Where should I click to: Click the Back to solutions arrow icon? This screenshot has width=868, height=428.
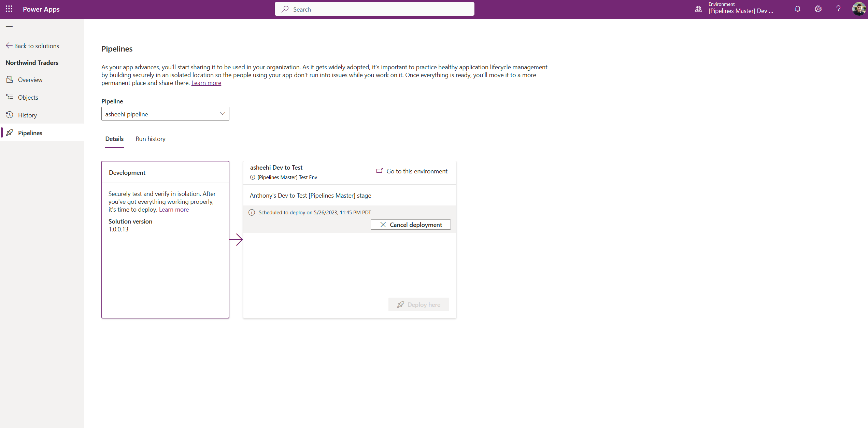coord(9,45)
